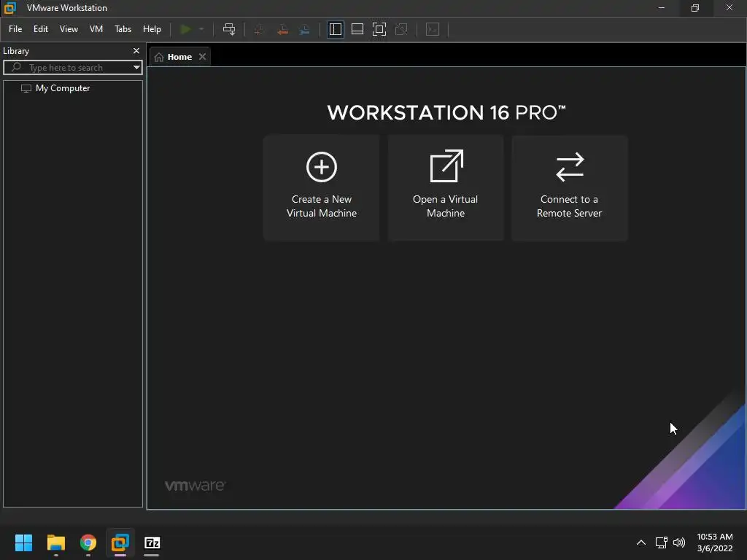Click the VMware Workstation taskbar icon
This screenshot has width=747, height=560.
(x=120, y=542)
